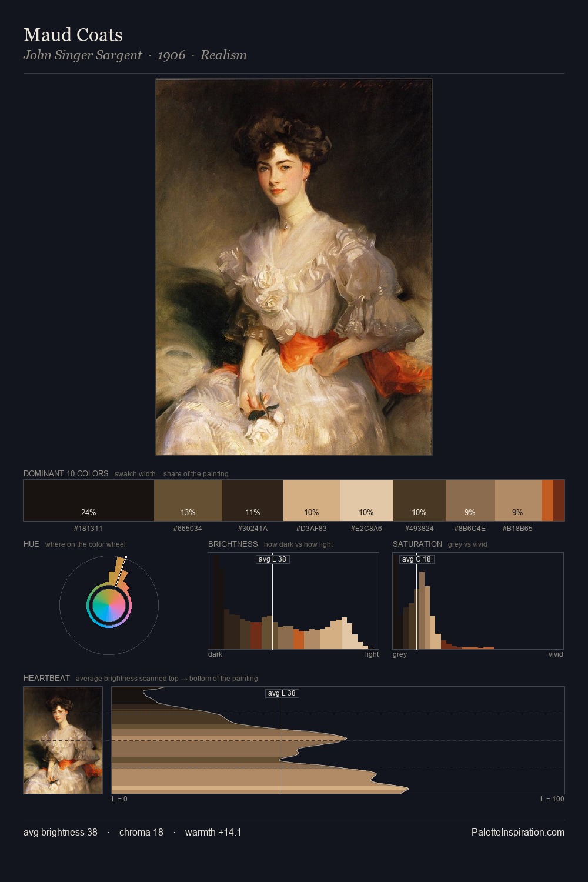Click the 'avg L 38' label in Heartbeat chart
Screen dimensions: 588x882
click(x=282, y=693)
